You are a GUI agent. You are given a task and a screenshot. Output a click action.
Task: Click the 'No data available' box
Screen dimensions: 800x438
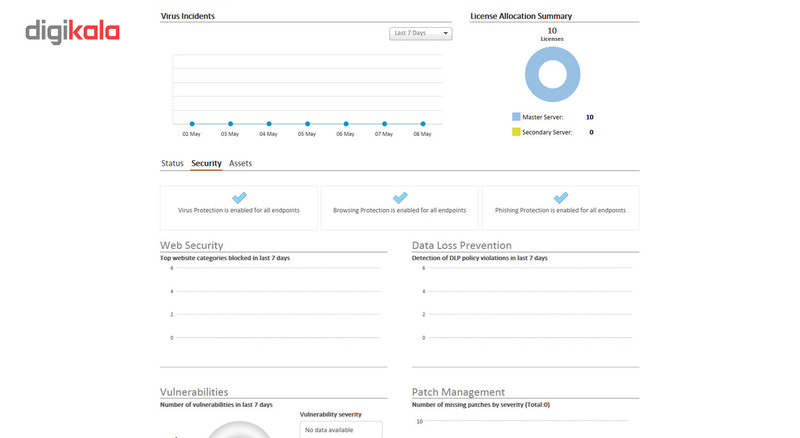point(341,430)
